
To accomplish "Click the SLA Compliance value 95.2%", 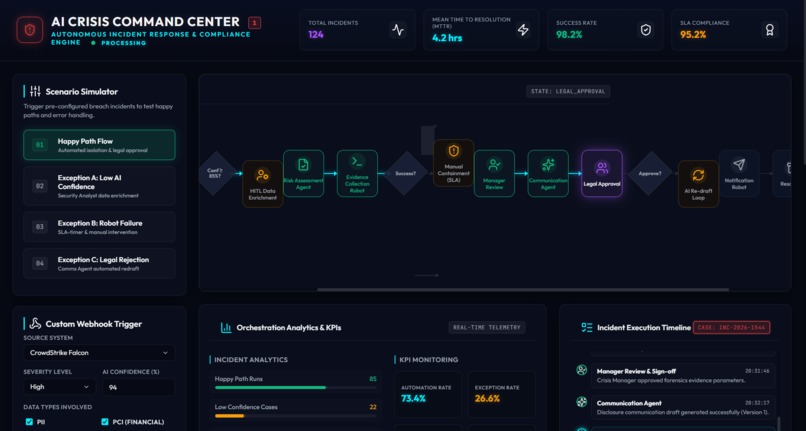I will coord(693,35).
